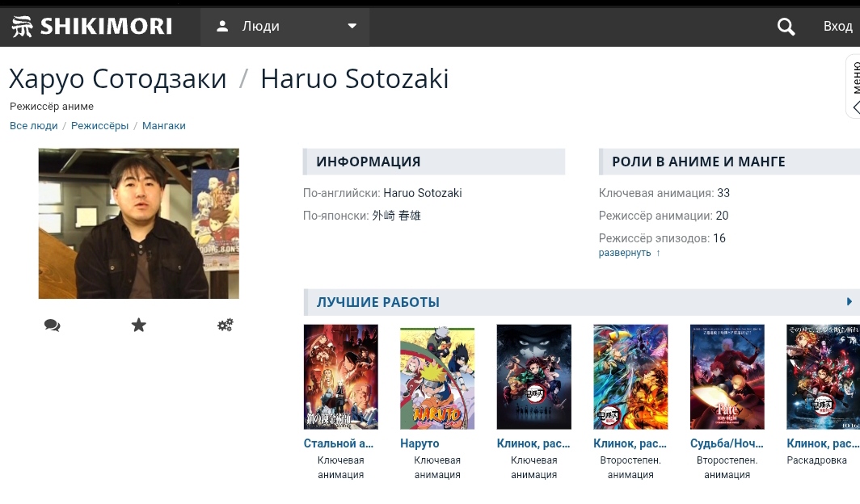Click the Вход login link
860x504 pixels.
pyautogui.click(x=837, y=27)
